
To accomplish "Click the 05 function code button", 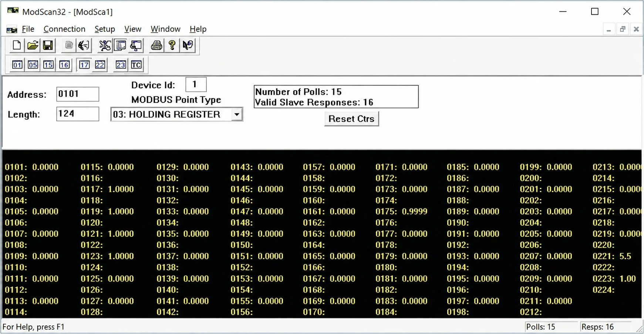I will point(33,65).
